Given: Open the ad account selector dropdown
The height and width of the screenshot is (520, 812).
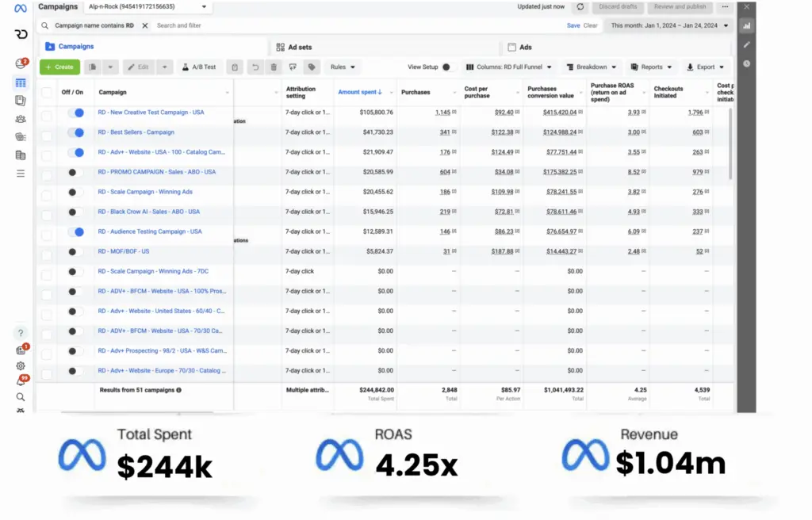Looking at the screenshot, I should (147, 6).
